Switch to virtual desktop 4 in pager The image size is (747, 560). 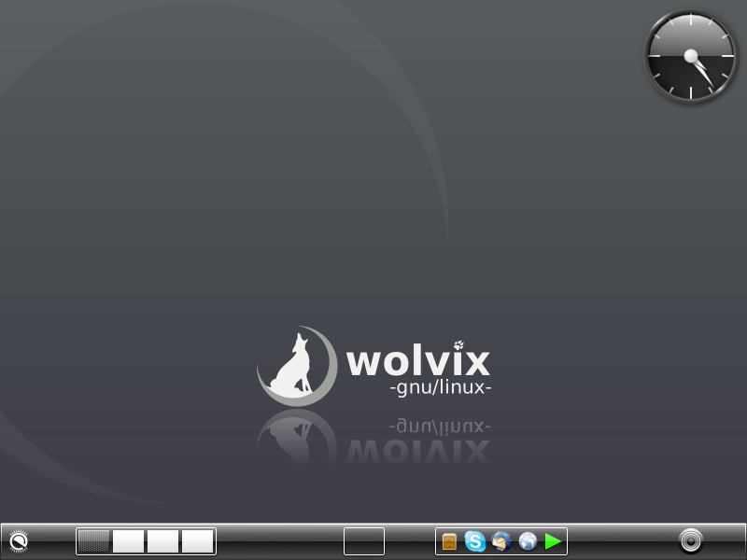point(197,541)
